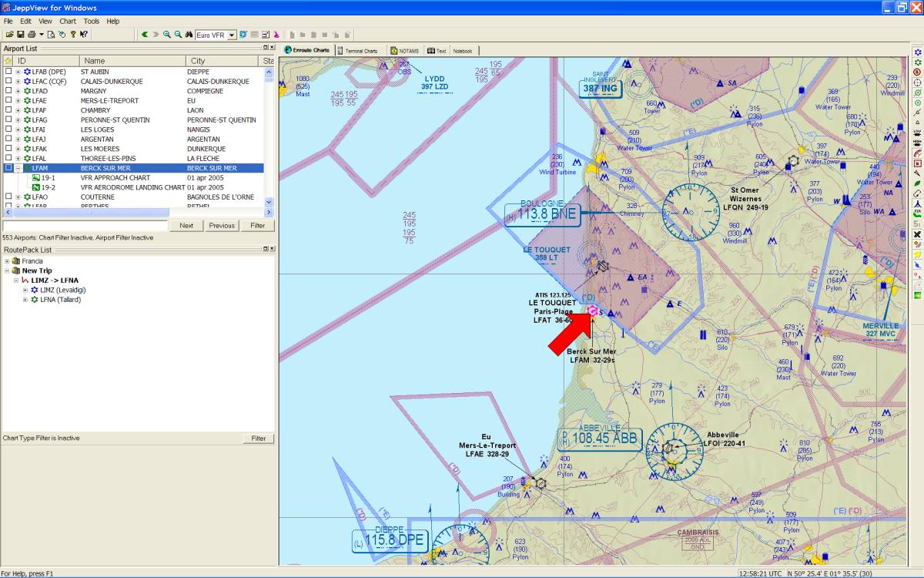Click the Filter button beside Previous
924x578 pixels.
coord(257,226)
